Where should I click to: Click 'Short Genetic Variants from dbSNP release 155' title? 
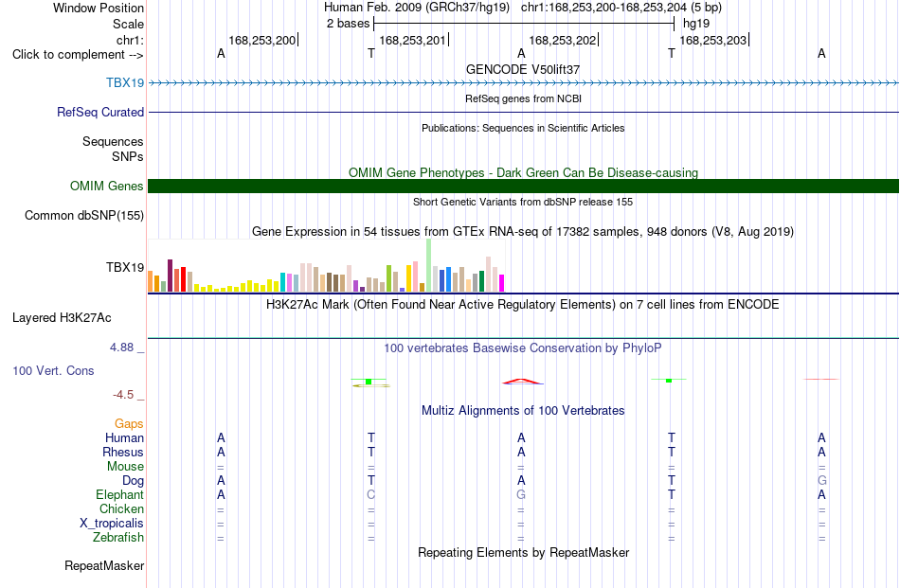point(523,202)
